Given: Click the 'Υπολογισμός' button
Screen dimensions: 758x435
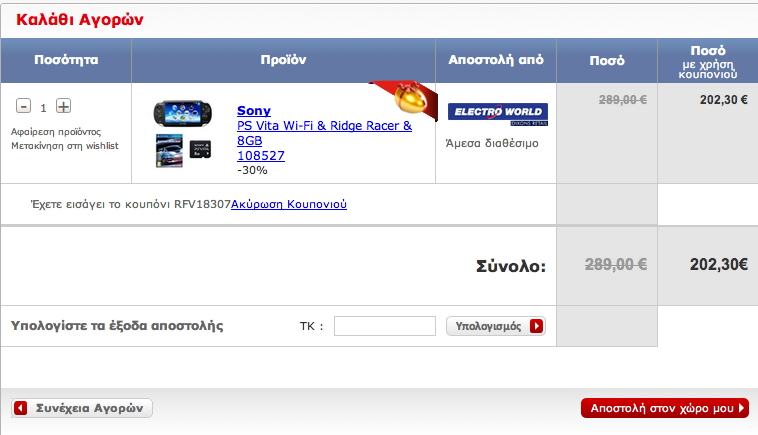Looking at the screenshot, I should click(496, 326).
